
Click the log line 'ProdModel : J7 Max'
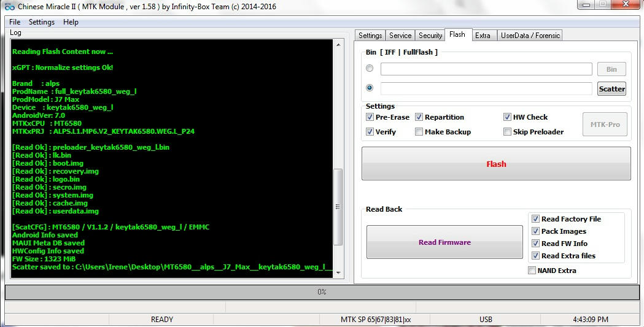tap(45, 99)
